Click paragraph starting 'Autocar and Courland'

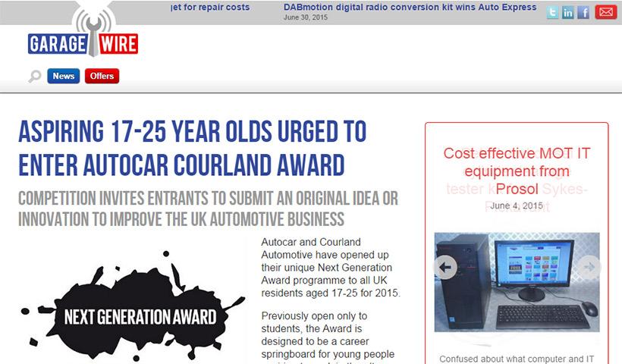click(x=331, y=267)
